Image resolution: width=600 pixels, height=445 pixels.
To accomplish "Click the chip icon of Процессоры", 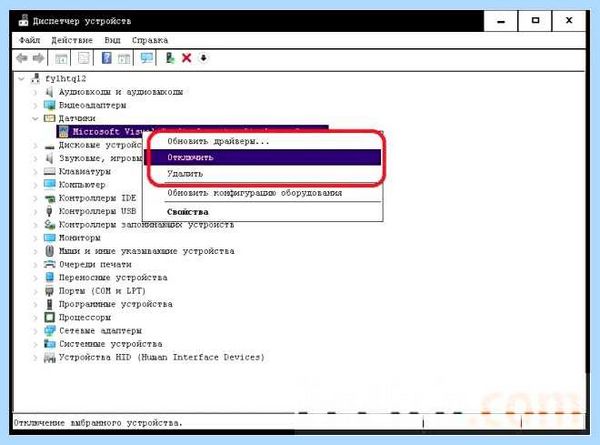I will (49, 317).
